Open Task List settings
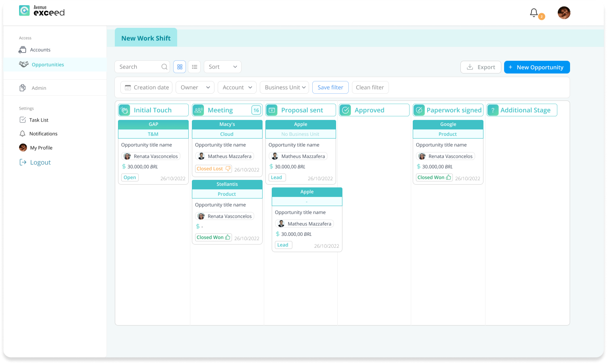The width and height of the screenshot is (607, 364). pyautogui.click(x=39, y=120)
